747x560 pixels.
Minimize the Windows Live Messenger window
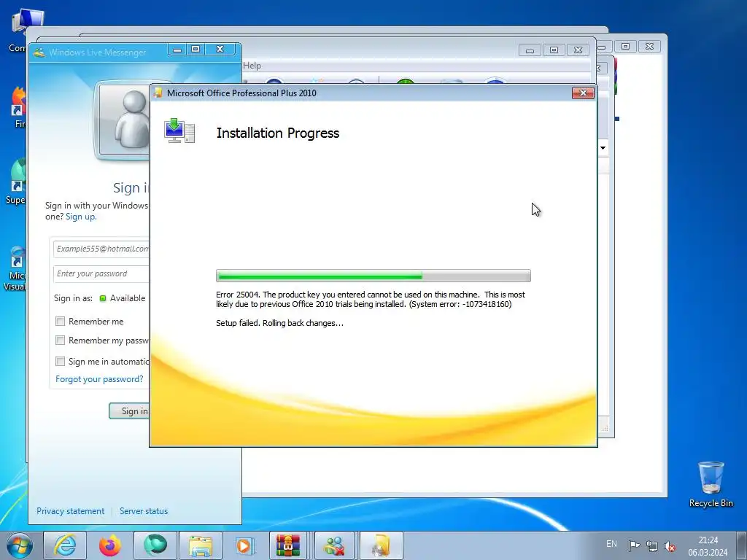pyautogui.click(x=177, y=49)
